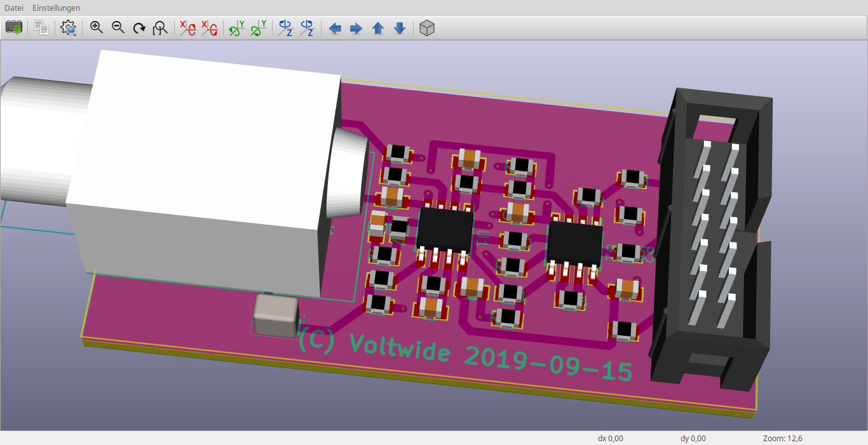Screen dimensions: 868x445
Task: Open 3D display options gear icon
Action: pyautogui.click(x=69, y=28)
